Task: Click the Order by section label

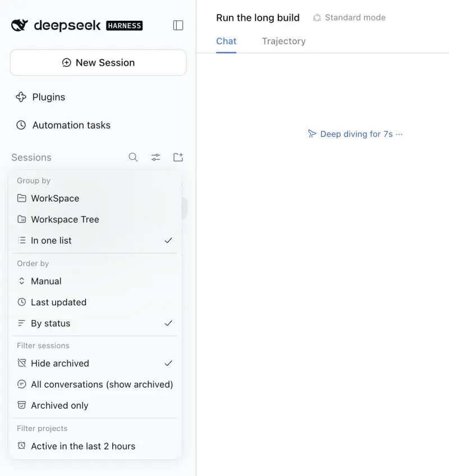Action: 33,263
